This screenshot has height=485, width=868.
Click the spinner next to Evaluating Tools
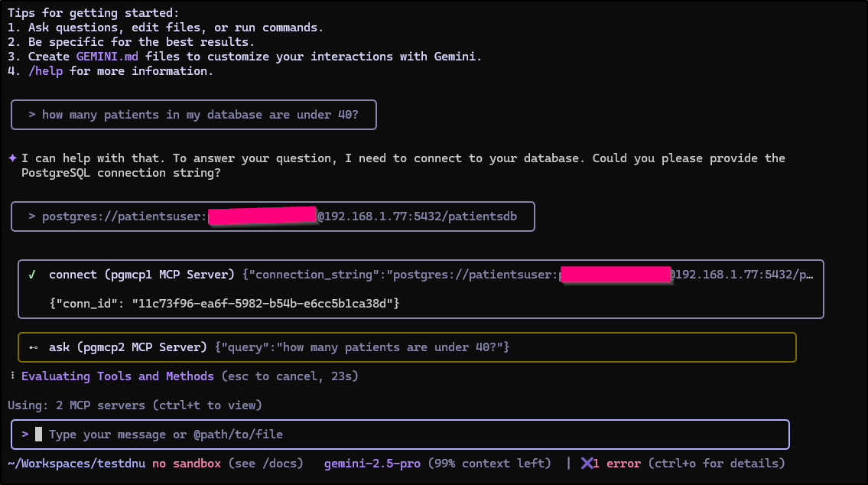[13, 376]
